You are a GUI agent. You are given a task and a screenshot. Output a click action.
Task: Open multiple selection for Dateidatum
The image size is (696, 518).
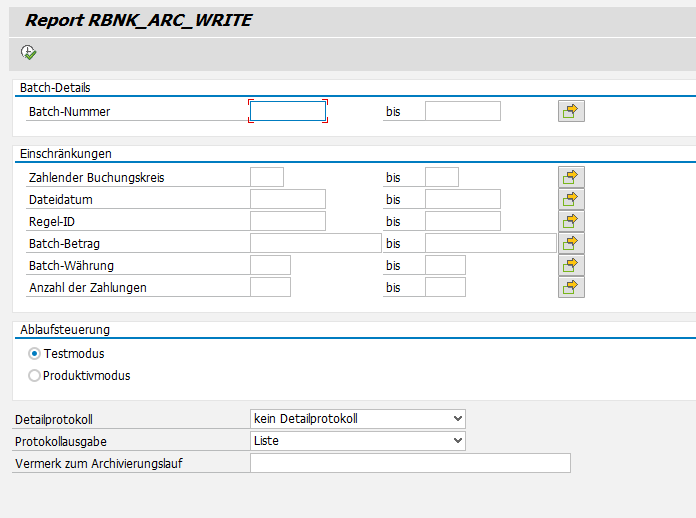(571, 199)
